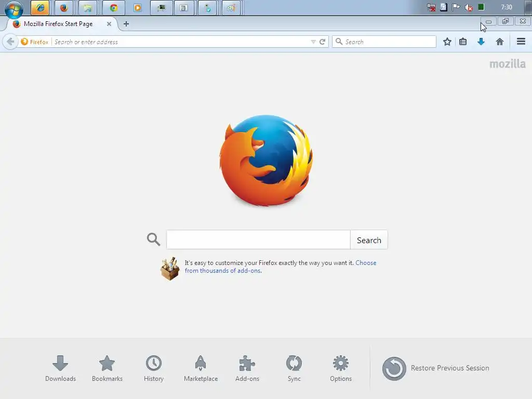Click the magnifier icon in toolbar search box
This screenshot has width=532, height=399.
[339, 42]
